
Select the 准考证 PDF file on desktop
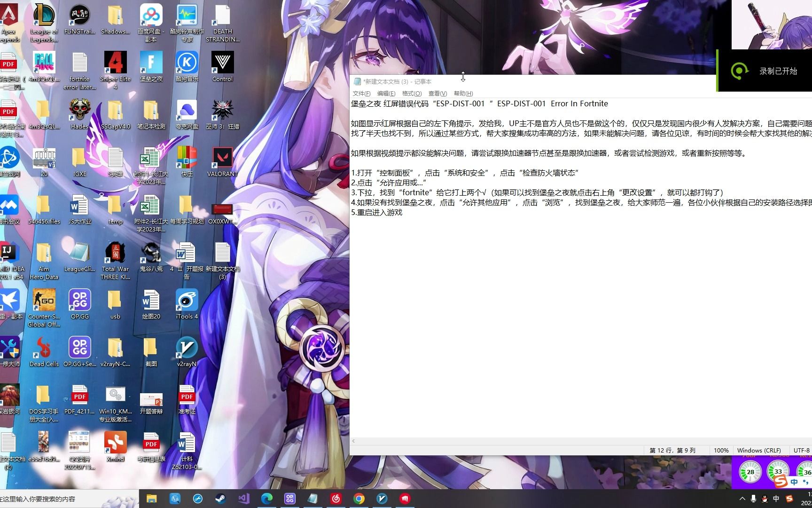pos(187,399)
